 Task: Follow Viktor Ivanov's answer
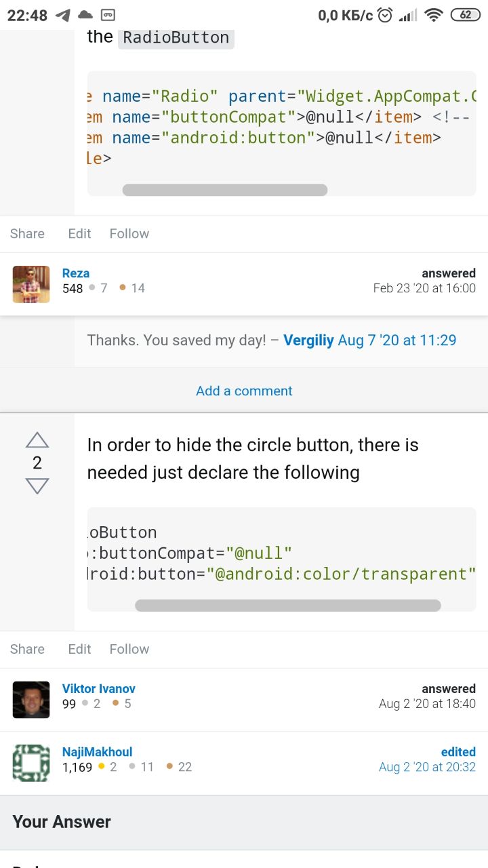[129, 649]
